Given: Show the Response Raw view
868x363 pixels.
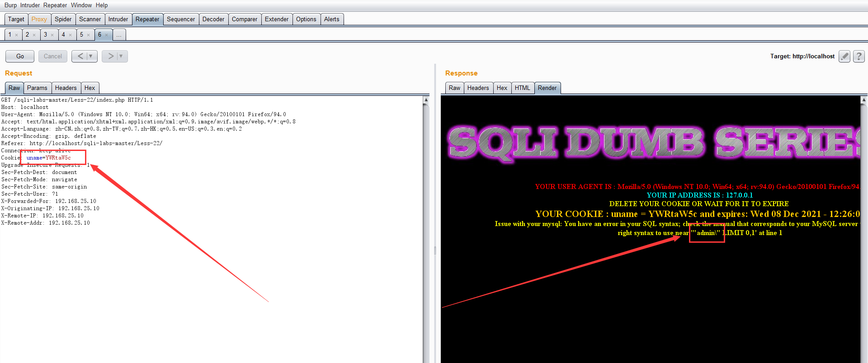Looking at the screenshot, I should [x=455, y=88].
